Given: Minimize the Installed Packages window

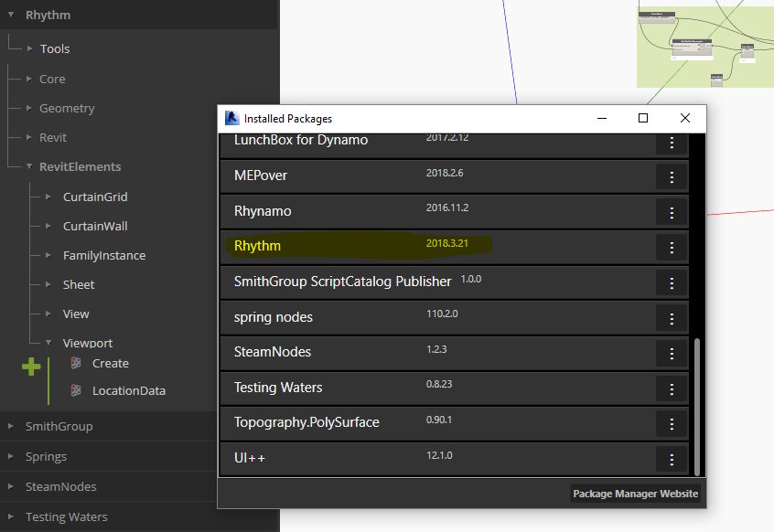Looking at the screenshot, I should coord(602,118).
